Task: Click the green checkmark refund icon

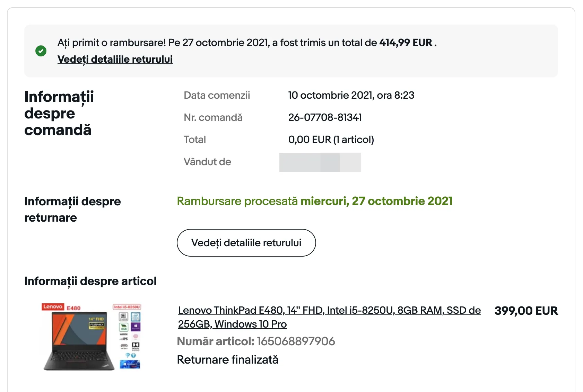Action: click(41, 51)
